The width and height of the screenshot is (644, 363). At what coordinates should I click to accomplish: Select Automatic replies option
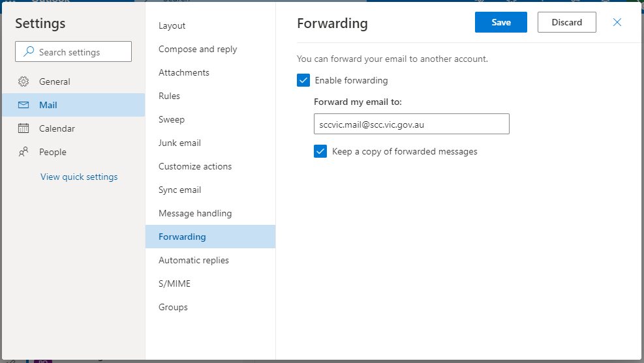(194, 260)
